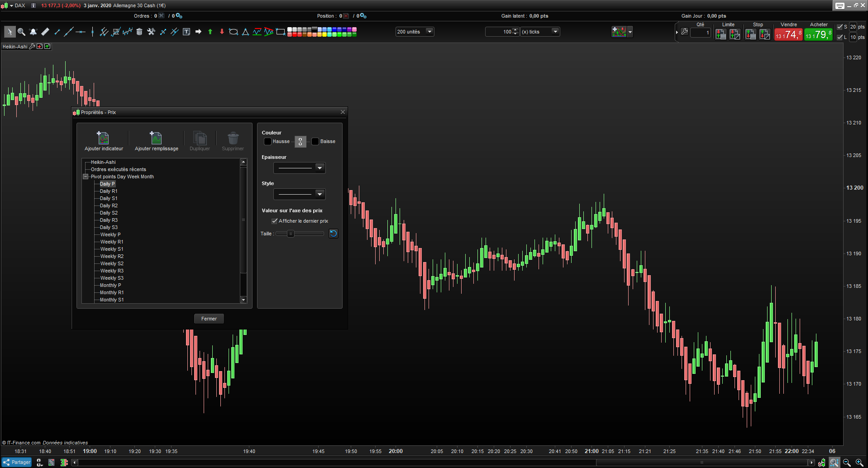Select Ordres exécutés récents in the list
868x468 pixels.
[x=119, y=169]
